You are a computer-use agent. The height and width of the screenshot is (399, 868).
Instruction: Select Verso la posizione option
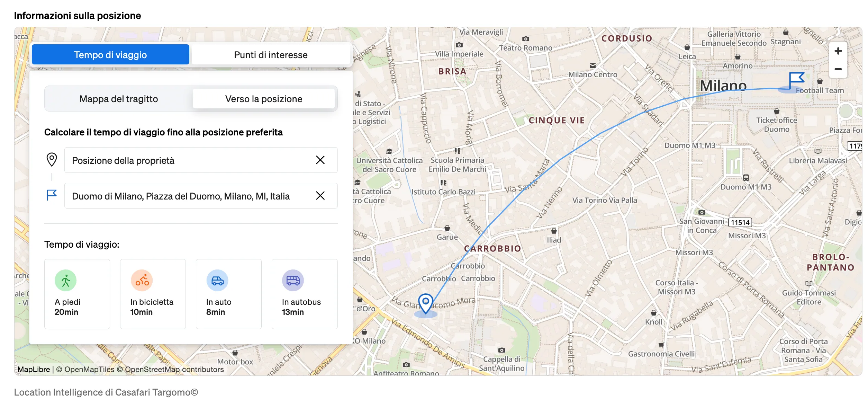pyautogui.click(x=264, y=99)
